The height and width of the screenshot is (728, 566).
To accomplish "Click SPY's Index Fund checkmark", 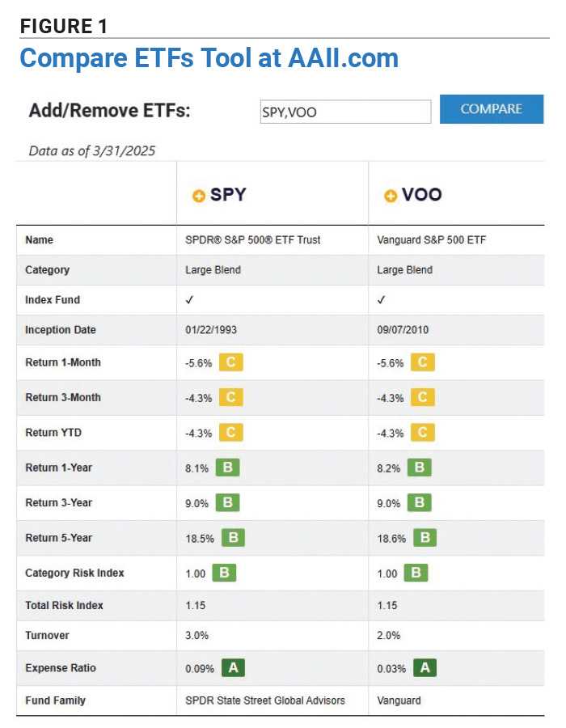I will [x=190, y=300].
